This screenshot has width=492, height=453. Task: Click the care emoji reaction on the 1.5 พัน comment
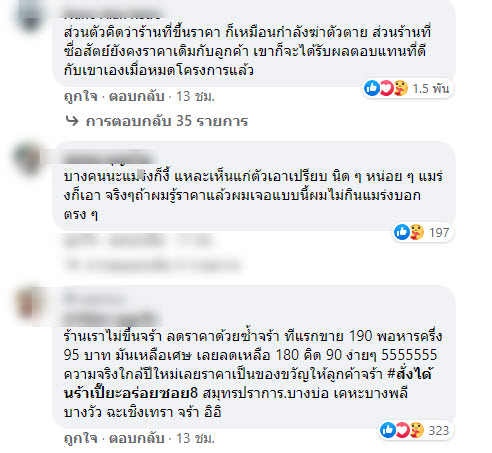coord(400,88)
